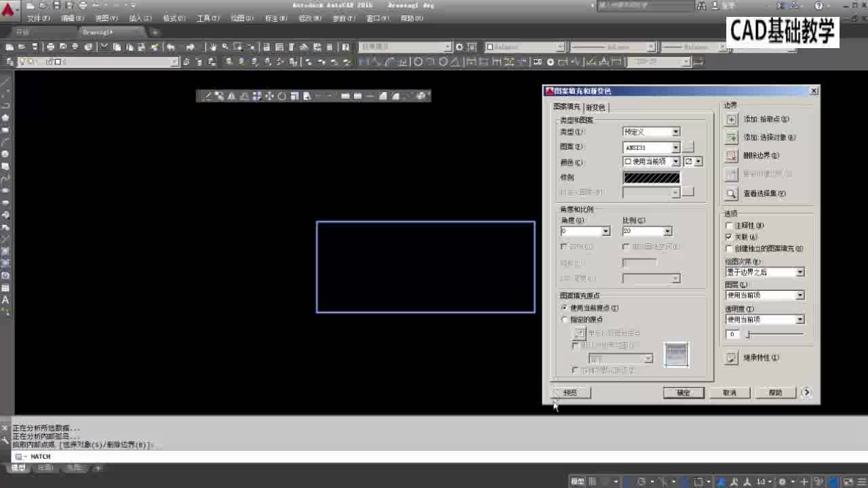
Task: Click the Remove boundaries icon
Action: (731, 156)
